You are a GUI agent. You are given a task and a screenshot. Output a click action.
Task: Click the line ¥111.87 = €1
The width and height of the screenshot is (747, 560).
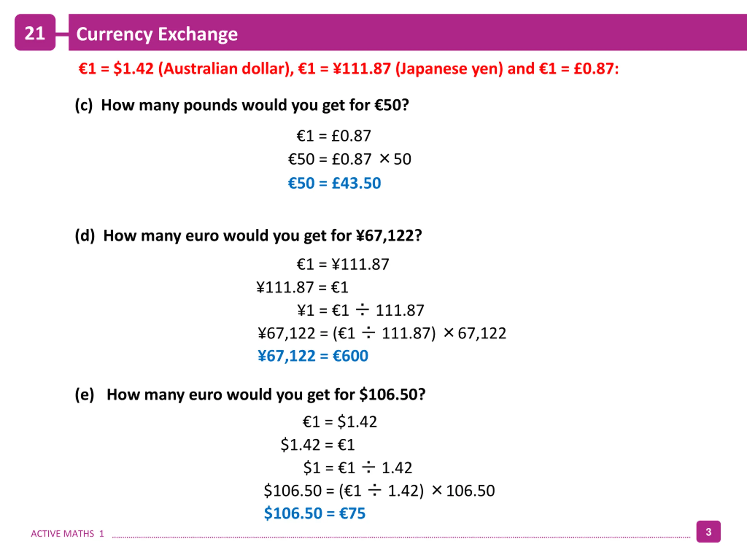tap(302, 288)
